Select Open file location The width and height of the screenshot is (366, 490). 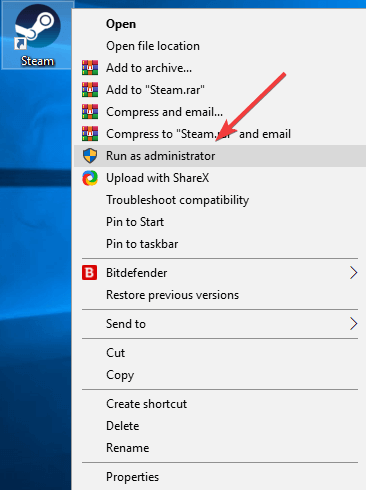220,46
